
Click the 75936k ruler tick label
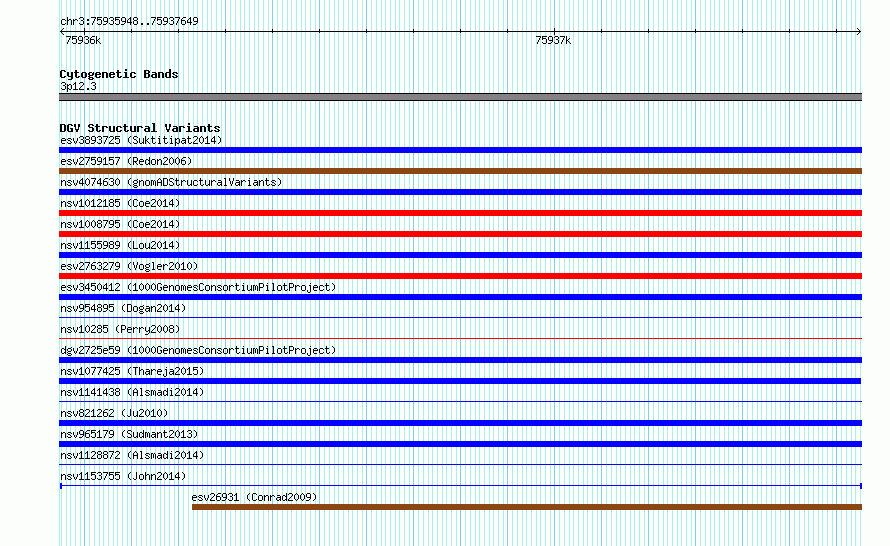click(x=83, y=40)
